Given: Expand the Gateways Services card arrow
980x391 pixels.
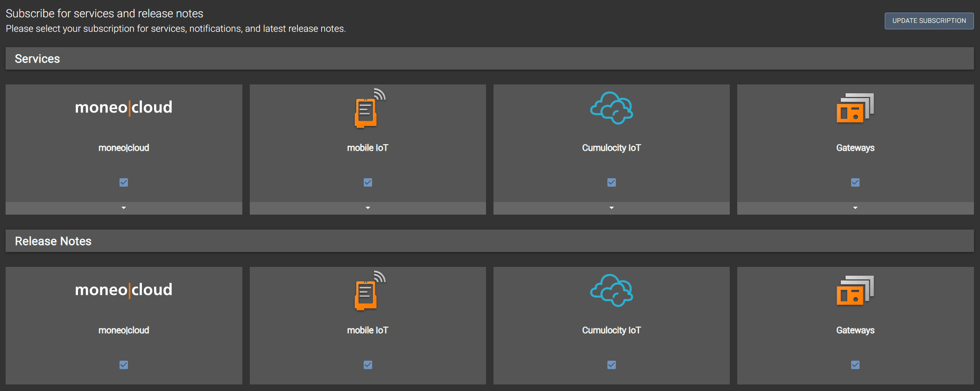Looking at the screenshot, I should 855,208.
